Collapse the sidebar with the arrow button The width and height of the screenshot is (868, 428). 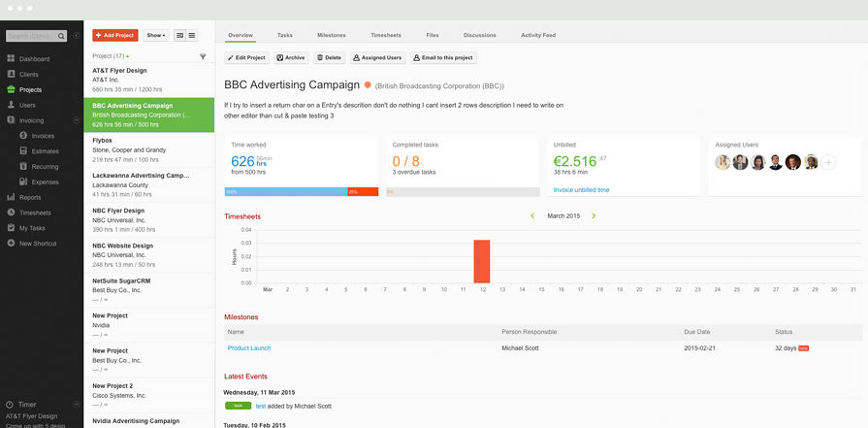[77, 36]
